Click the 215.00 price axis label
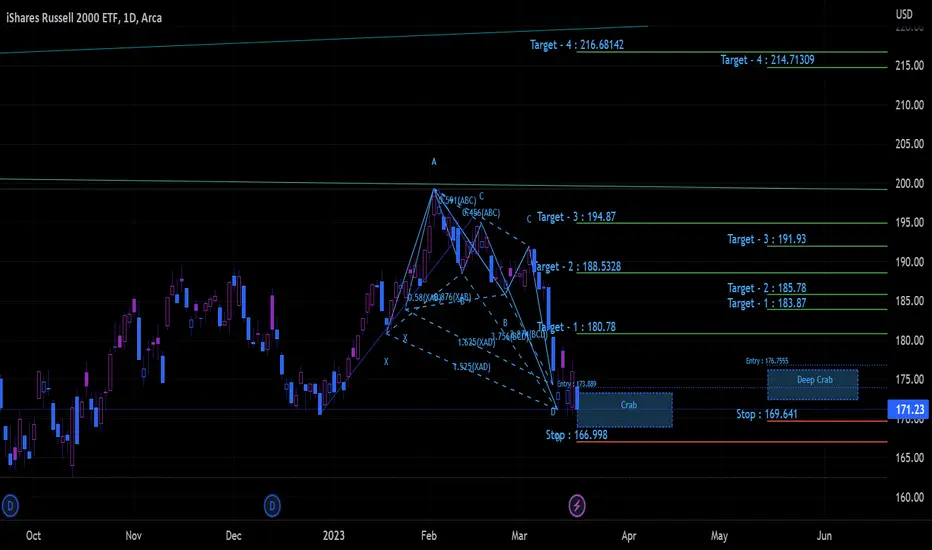Screen dimensions: 932x550 (x=909, y=65)
